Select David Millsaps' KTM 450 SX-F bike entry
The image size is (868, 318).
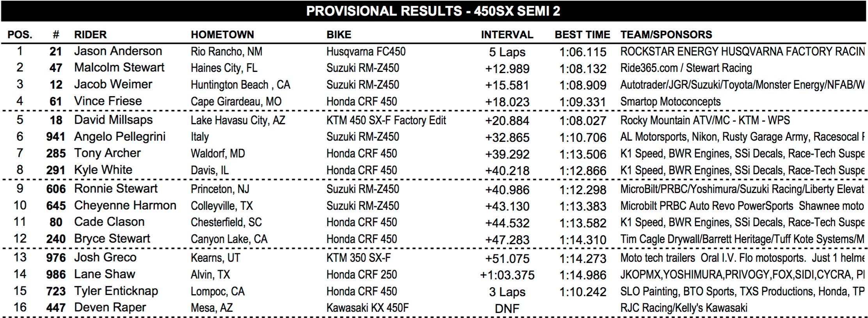point(386,120)
